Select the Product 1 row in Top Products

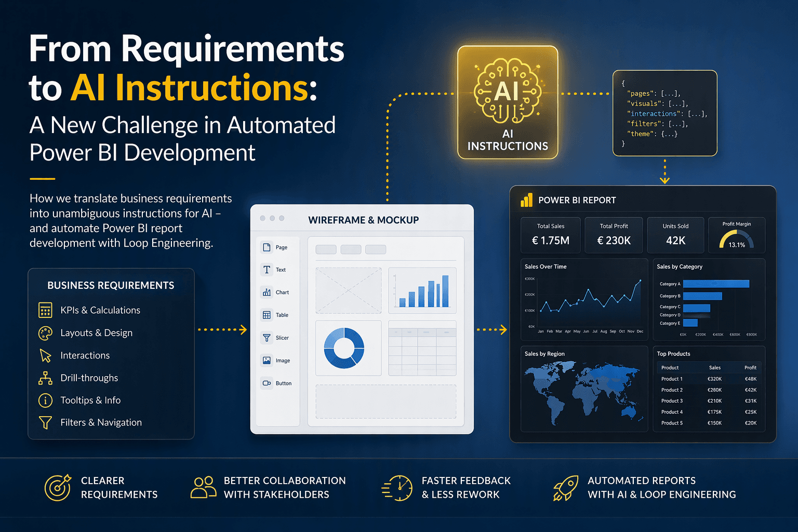tap(709, 379)
